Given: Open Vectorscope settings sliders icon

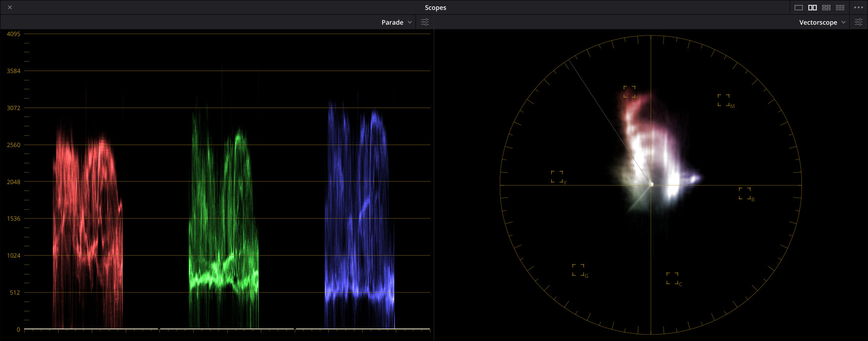Looking at the screenshot, I should coord(859,22).
